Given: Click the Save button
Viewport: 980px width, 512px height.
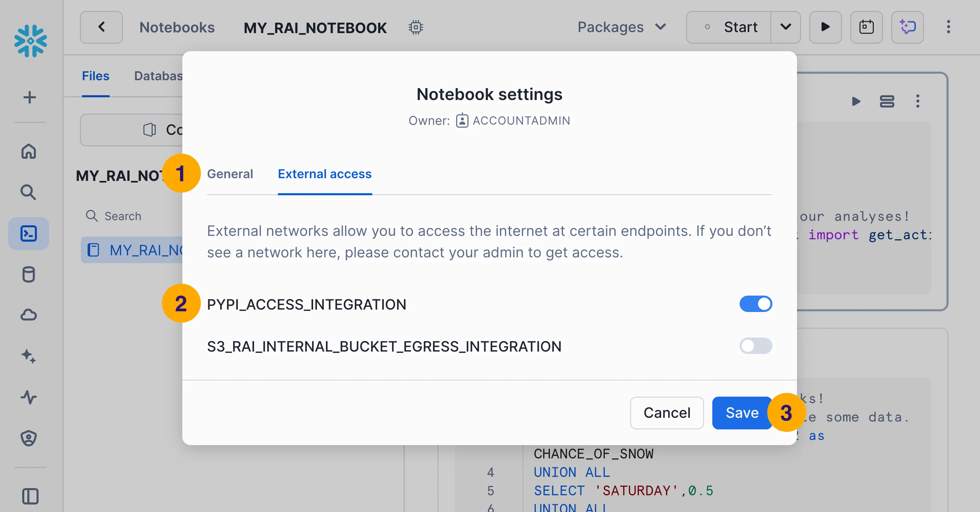Looking at the screenshot, I should point(742,413).
